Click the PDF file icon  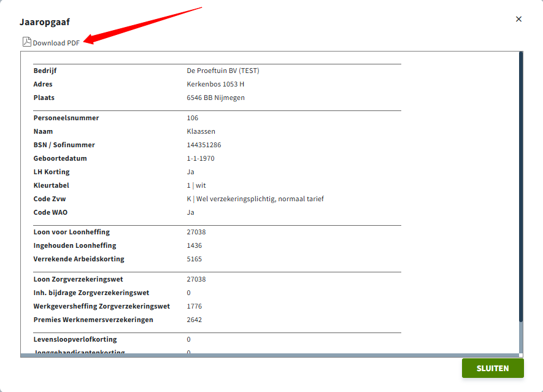(x=26, y=42)
